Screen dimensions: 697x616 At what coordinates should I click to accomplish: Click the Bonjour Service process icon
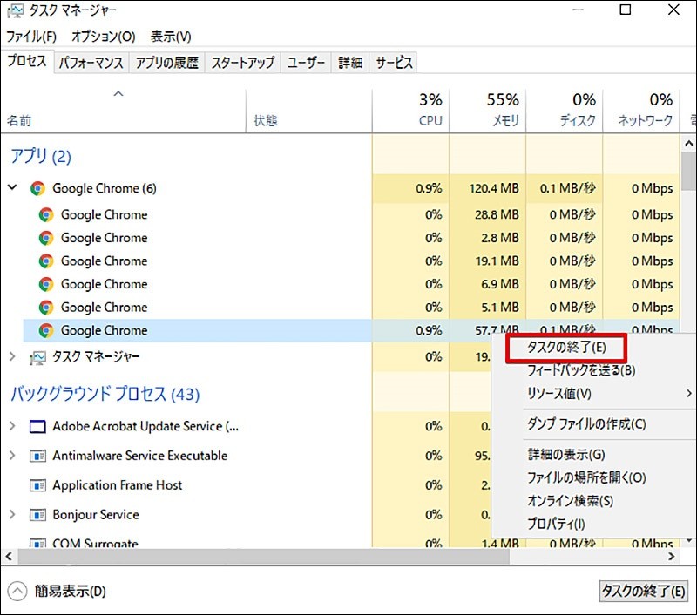[37, 515]
